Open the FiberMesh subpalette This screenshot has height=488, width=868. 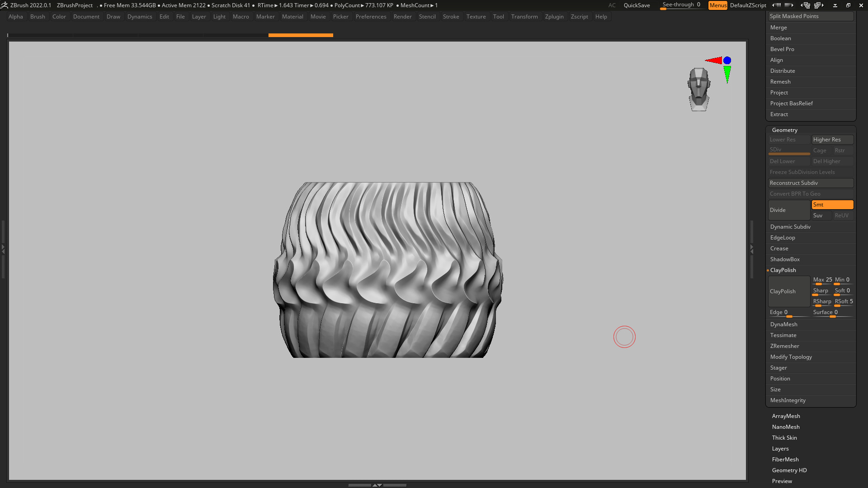tap(785, 460)
